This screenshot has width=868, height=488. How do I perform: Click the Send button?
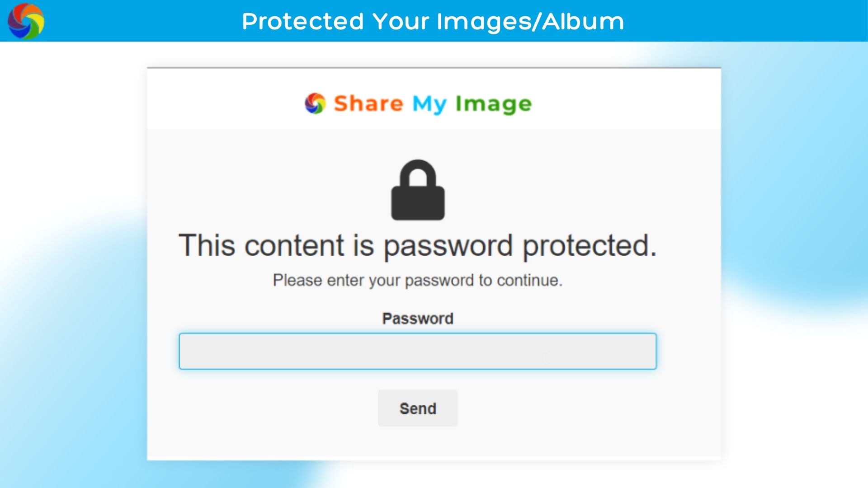pos(418,408)
